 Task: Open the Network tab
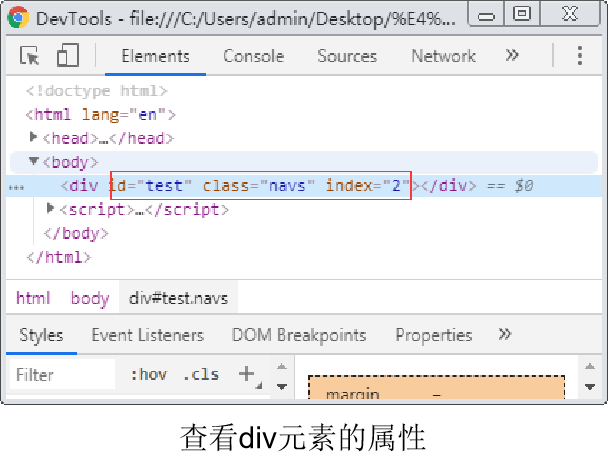point(443,56)
